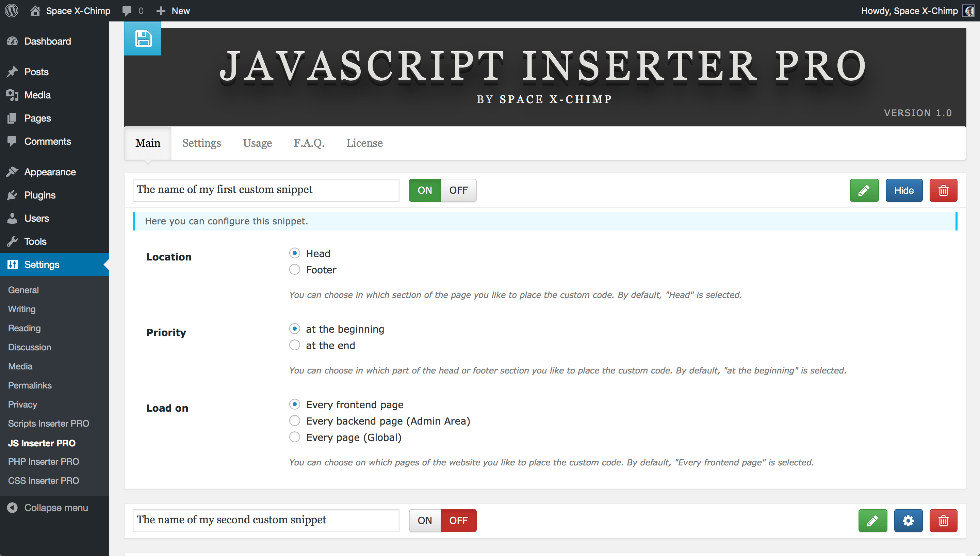The width and height of the screenshot is (980, 556).
Task: Select Every backend page Admin Area option
Action: (x=294, y=421)
